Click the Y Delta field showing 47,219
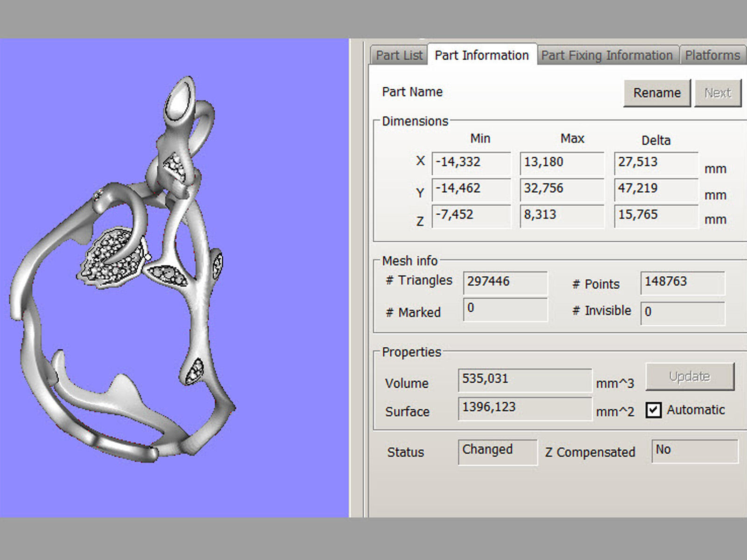This screenshot has height=560, width=747. 655,189
